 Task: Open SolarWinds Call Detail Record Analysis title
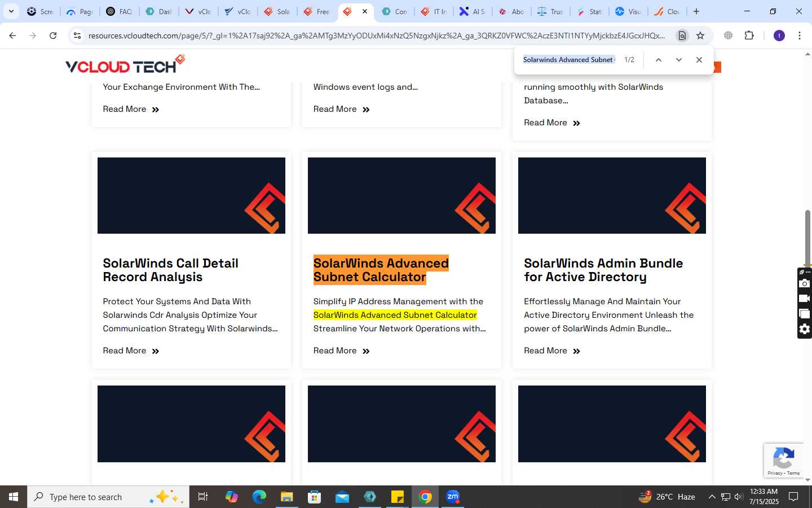170,270
